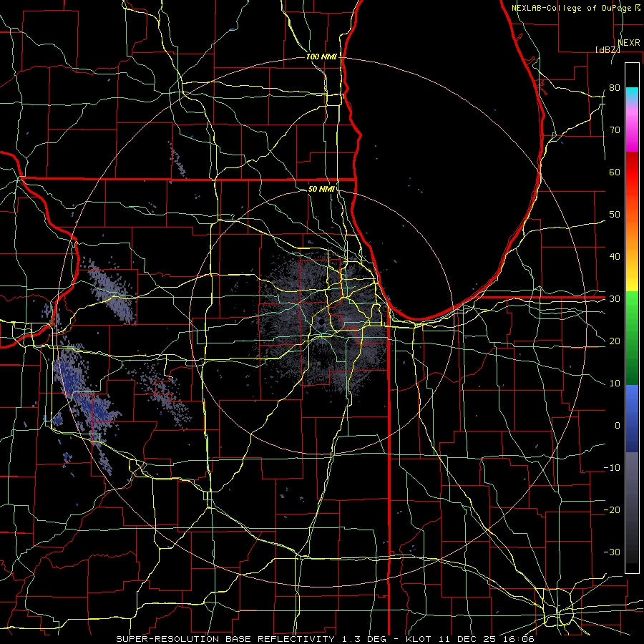Click the "SUPER-RESOLUTION BASE REFLECTIVITY" caption text
644x644 pixels.
click(225, 639)
